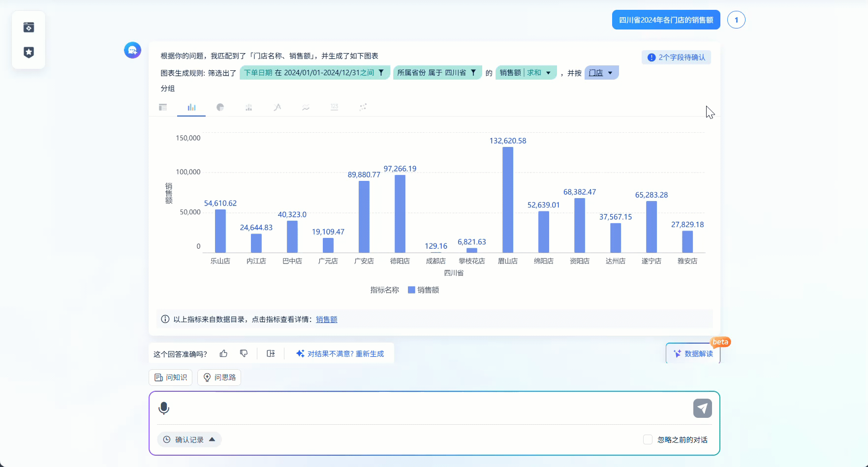868x467 pixels.
Task: Click the 巴中店 bar labeled 40,323.0
Action: point(292,236)
